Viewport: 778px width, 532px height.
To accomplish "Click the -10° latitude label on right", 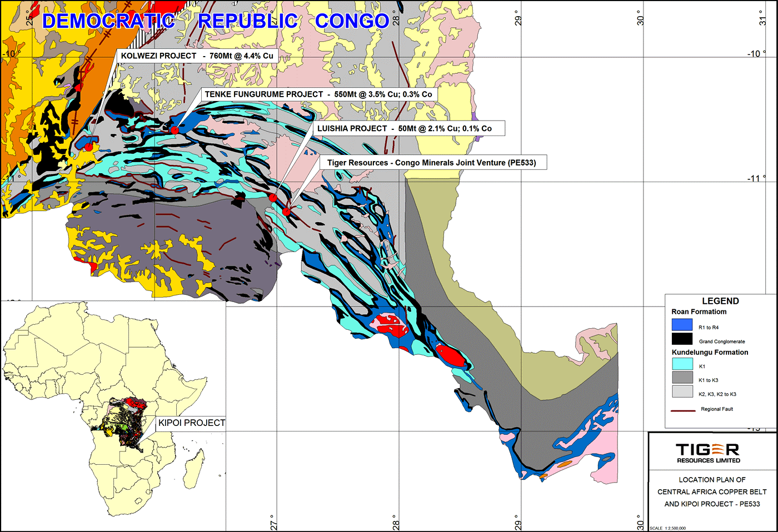I will tap(756, 54).
